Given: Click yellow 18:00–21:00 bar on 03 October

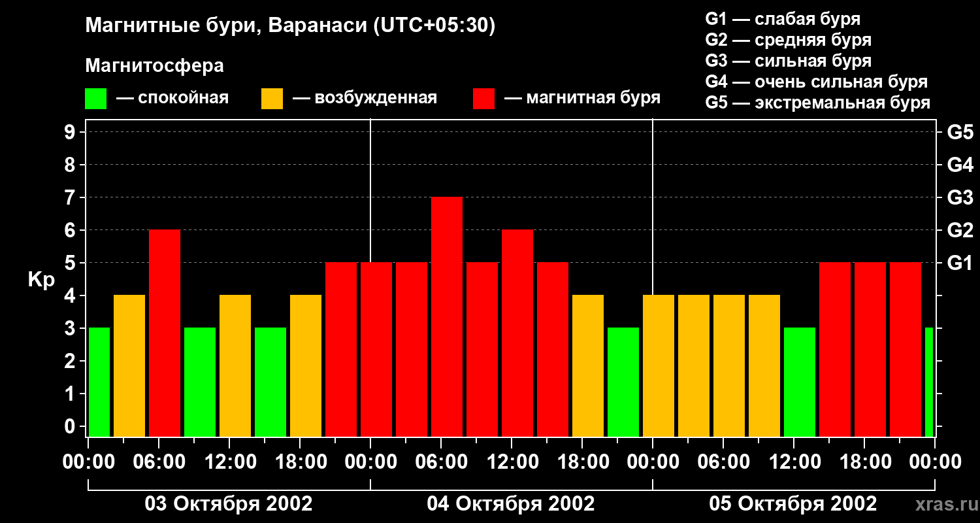Looking at the screenshot, I should pyautogui.click(x=306, y=365).
